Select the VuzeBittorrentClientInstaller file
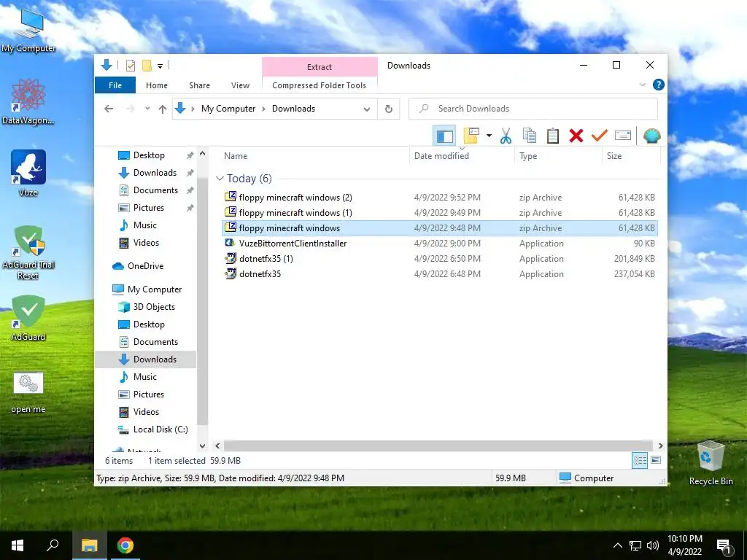This screenshot has width=747, height=560. coord(440,244)
